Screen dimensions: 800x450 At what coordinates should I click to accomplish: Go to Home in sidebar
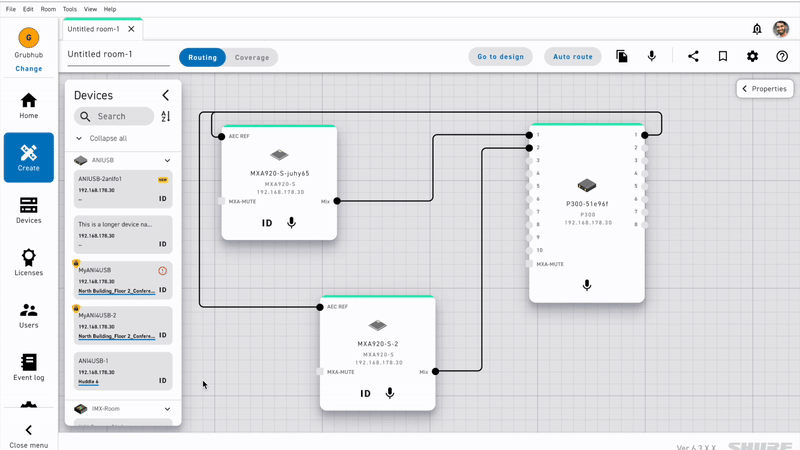[29, 106]
